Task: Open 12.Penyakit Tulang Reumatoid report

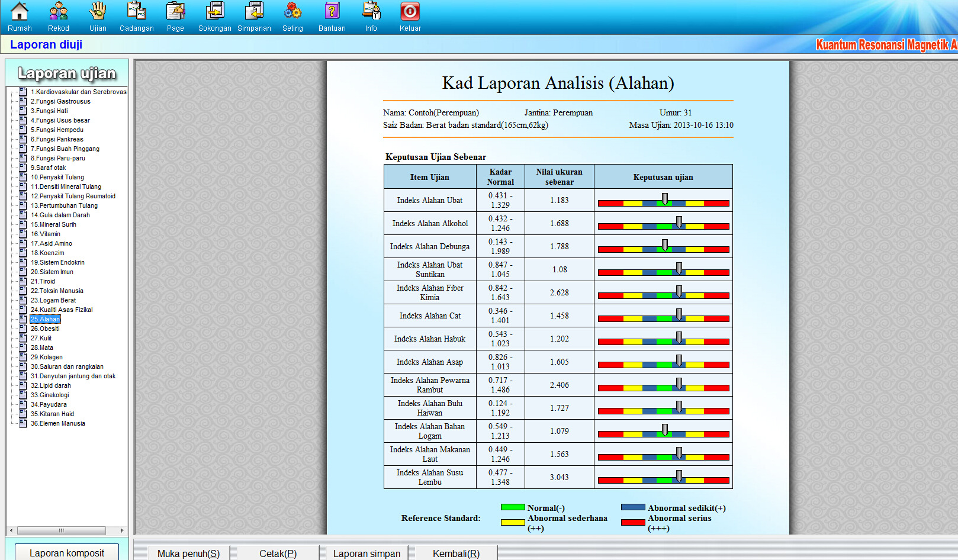Action: click(73, 196)
